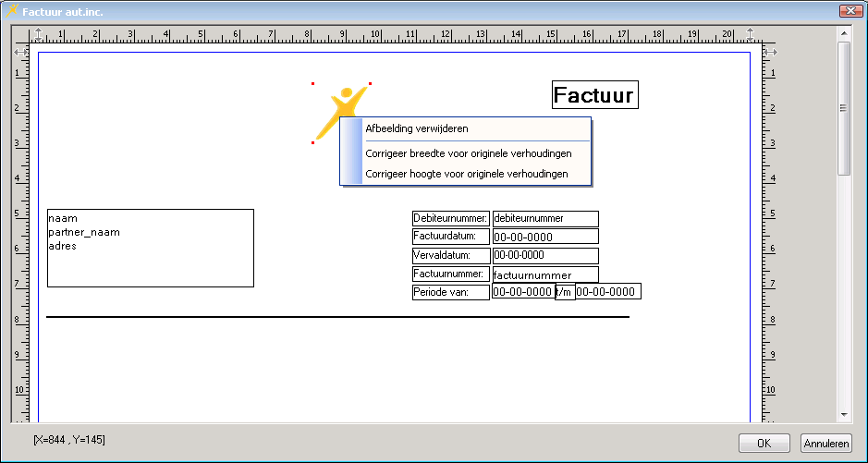
Task: Select the 'Factuur' title text box
Action: point(595,95)
